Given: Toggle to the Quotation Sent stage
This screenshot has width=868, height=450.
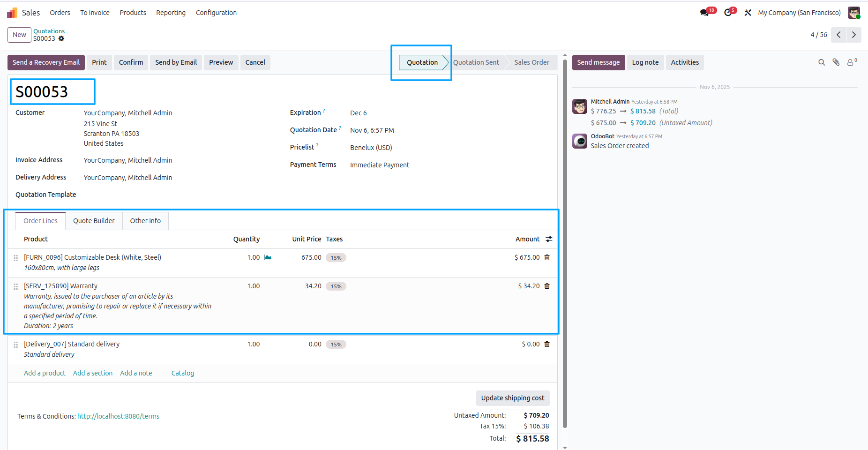Looking at the screenshot, I should click(476, 62).
